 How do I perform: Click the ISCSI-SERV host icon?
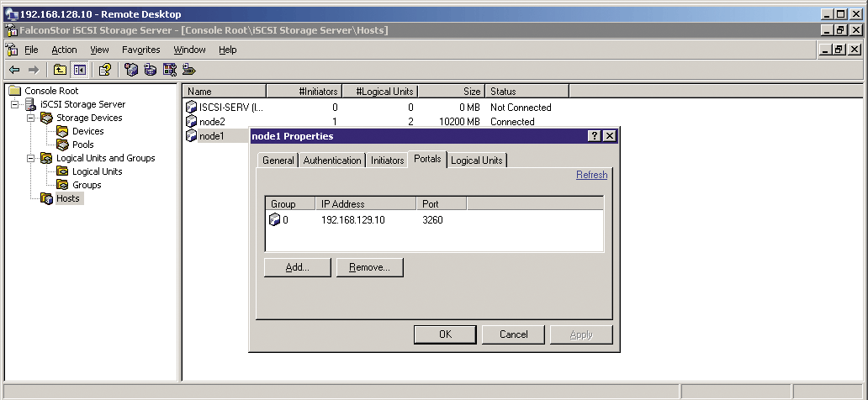pyautogui.click(x=191, y=107)
